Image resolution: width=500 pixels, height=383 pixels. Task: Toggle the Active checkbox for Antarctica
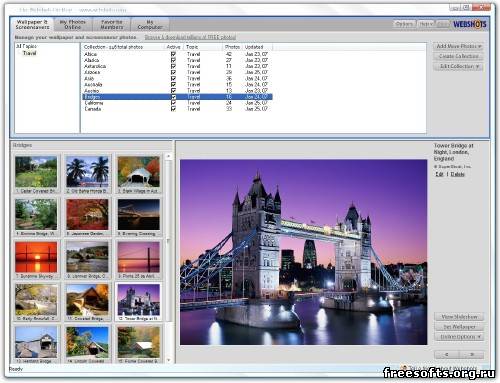coord(173,66)
